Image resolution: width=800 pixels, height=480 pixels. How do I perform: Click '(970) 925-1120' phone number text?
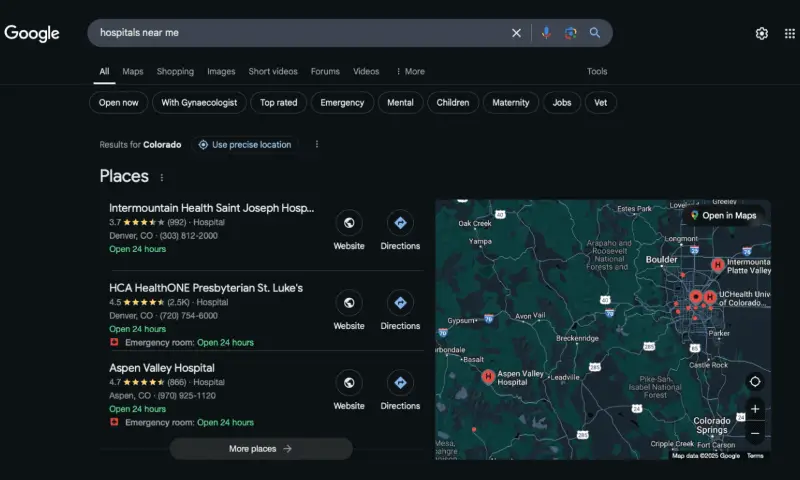pos(186,396)
